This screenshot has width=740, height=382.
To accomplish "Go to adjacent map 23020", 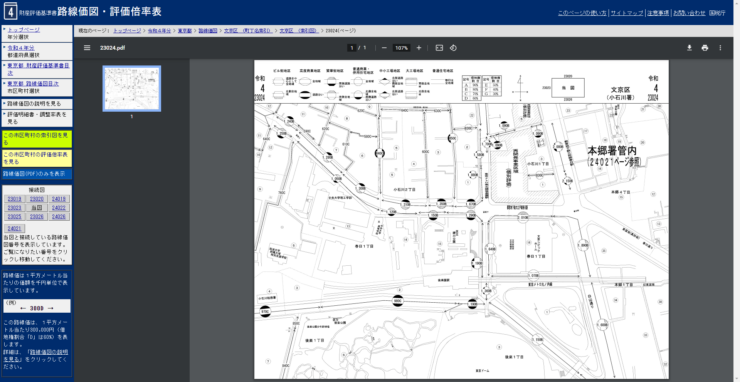I will 37,199.
